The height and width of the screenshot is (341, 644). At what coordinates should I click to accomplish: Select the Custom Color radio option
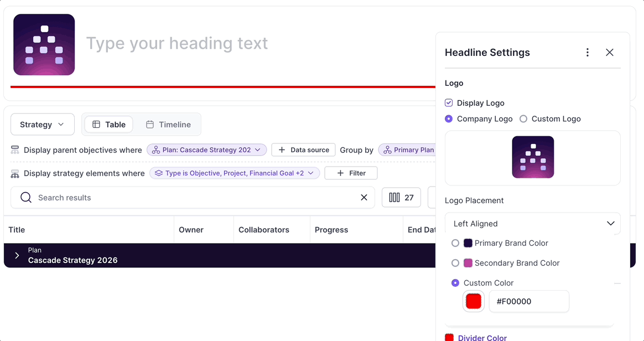(455, 283)
